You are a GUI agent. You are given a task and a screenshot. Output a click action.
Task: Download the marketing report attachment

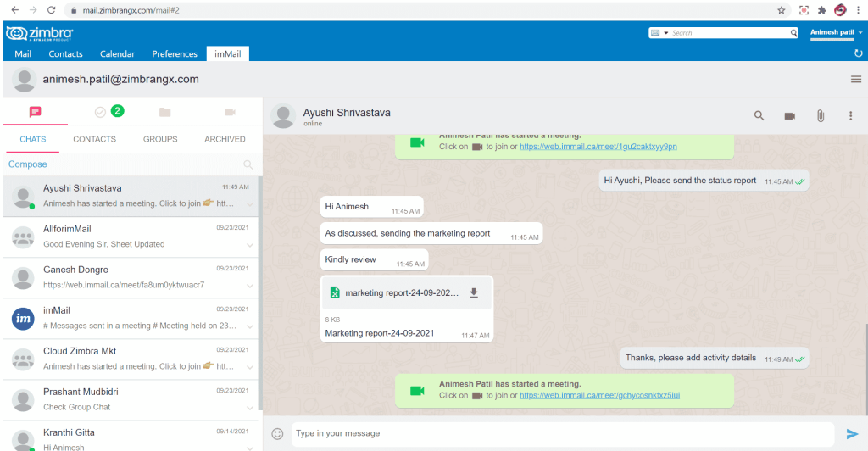click(474, 292)
